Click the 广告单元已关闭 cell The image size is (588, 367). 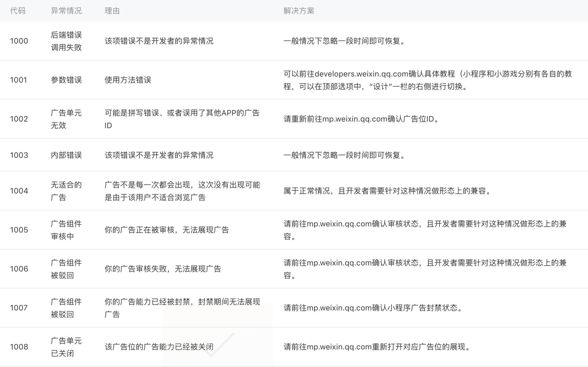coord(66,347)
